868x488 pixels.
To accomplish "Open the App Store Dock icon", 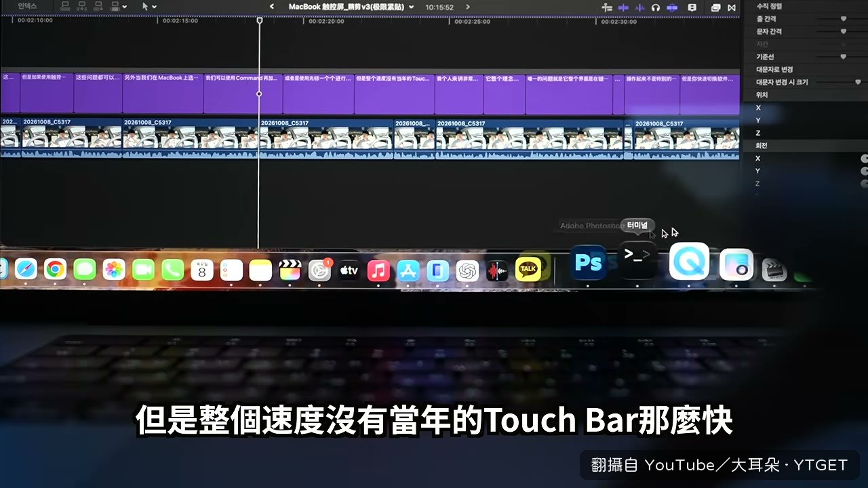I will click(408, 270).
